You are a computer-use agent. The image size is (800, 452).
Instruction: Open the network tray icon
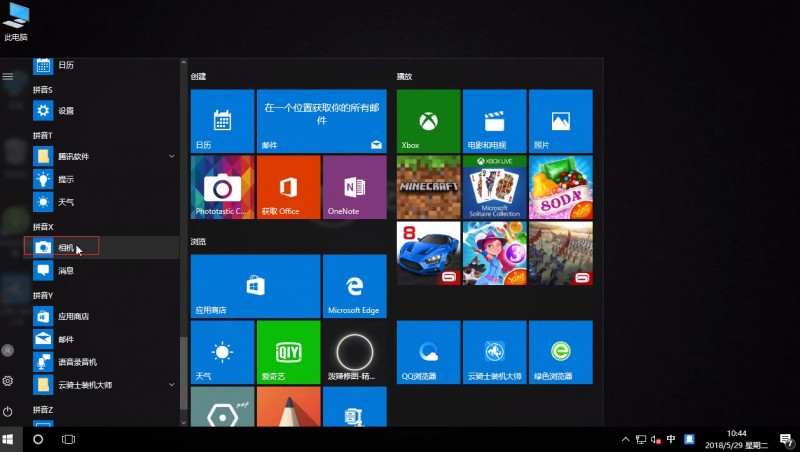(641, 439)
